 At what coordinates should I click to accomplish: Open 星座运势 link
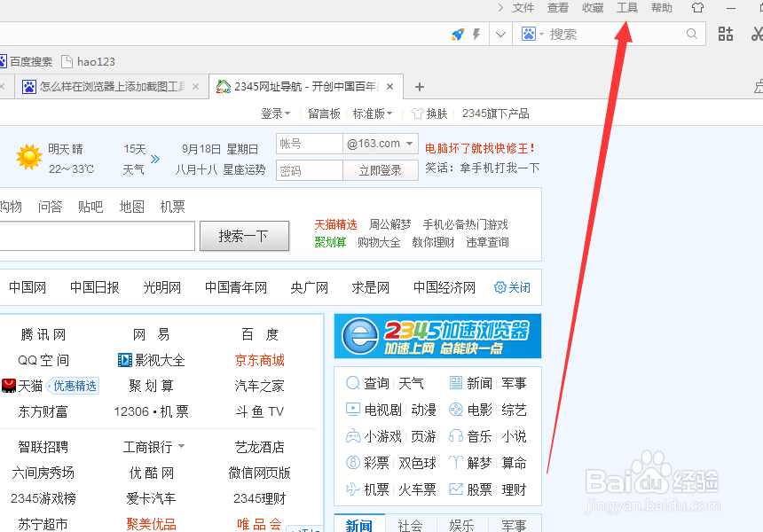coord(244,169)
